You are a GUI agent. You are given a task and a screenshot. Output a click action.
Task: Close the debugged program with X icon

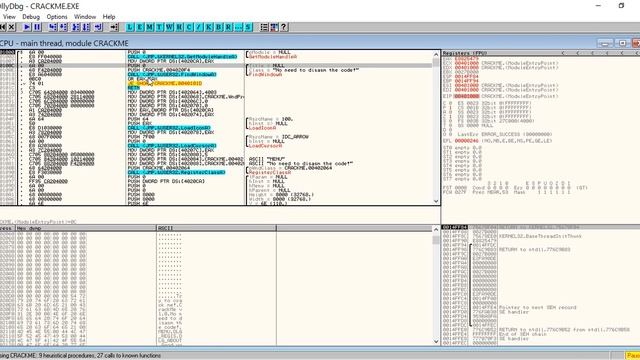tap(11, 27)
